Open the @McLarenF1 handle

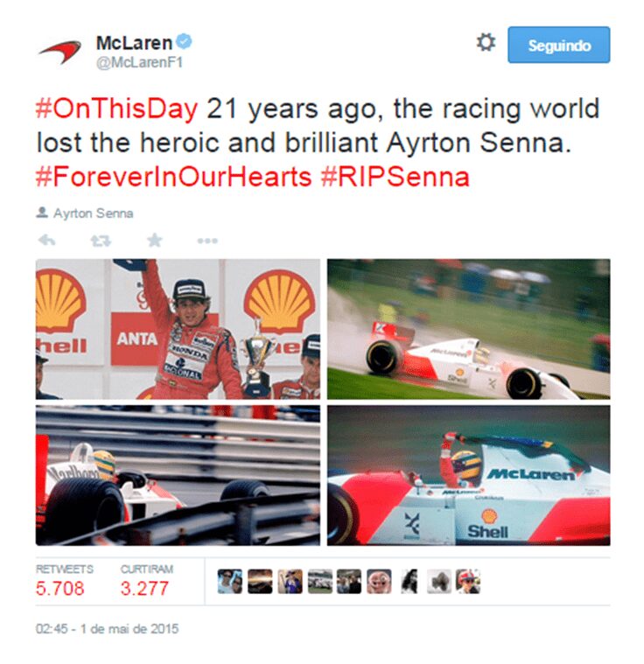coord(139,63)
